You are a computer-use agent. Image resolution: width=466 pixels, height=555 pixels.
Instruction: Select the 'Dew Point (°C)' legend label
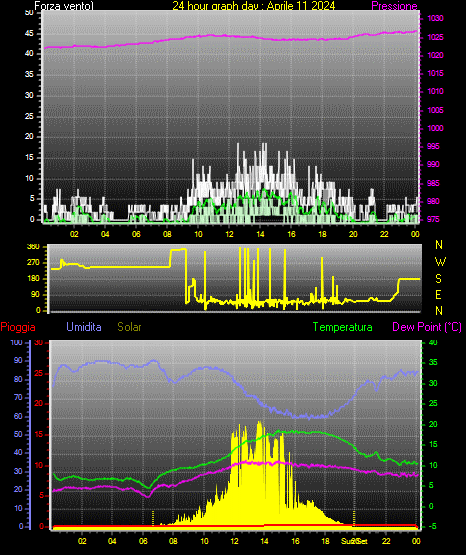click(x=427, y=327)
